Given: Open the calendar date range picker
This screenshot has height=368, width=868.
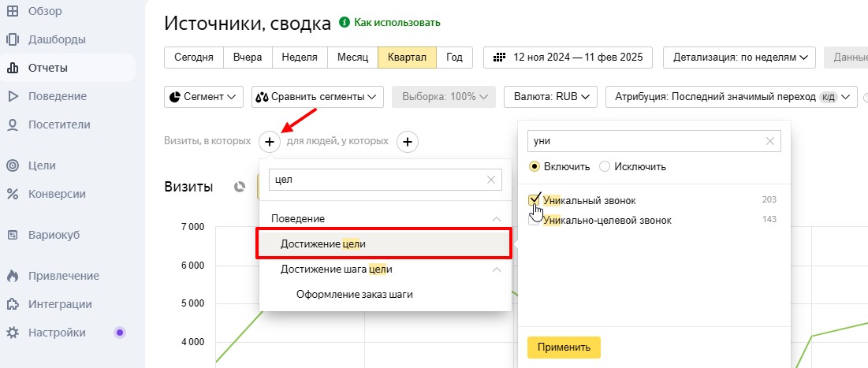Looking at the screenshot, I should [x=568, y=58].
